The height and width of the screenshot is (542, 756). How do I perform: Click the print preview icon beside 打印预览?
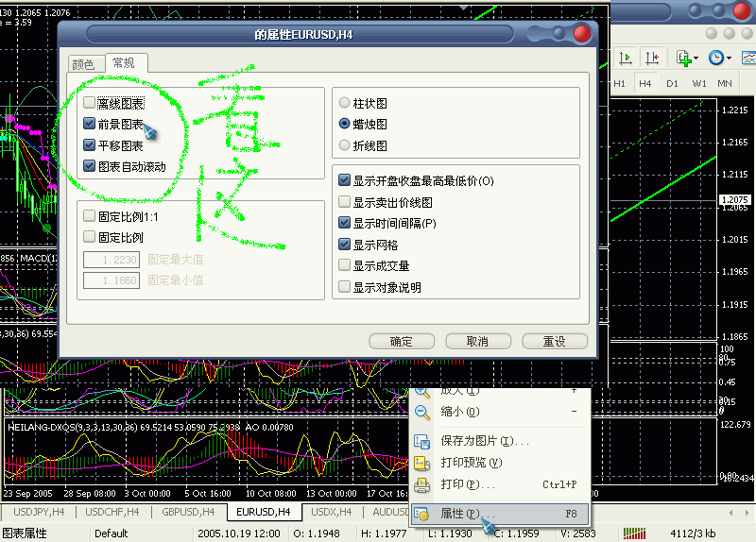tap(422, 463)
